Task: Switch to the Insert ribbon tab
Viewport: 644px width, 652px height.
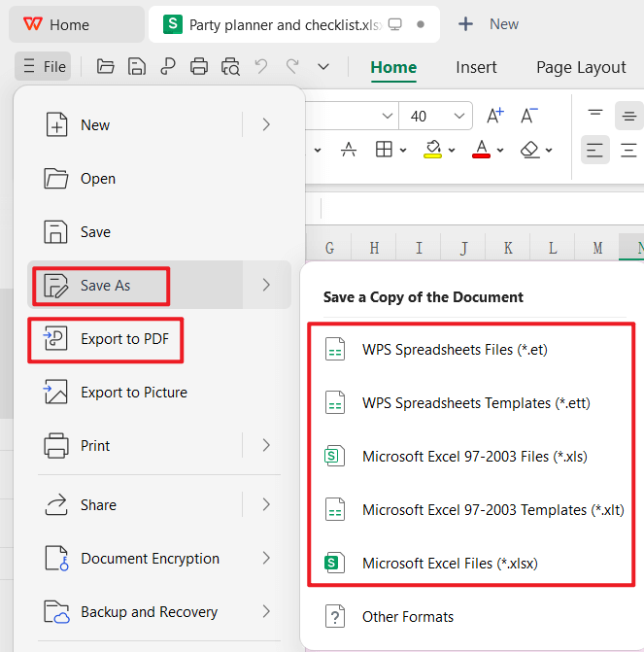Action: pyautogui.click(x=476, y=67)
